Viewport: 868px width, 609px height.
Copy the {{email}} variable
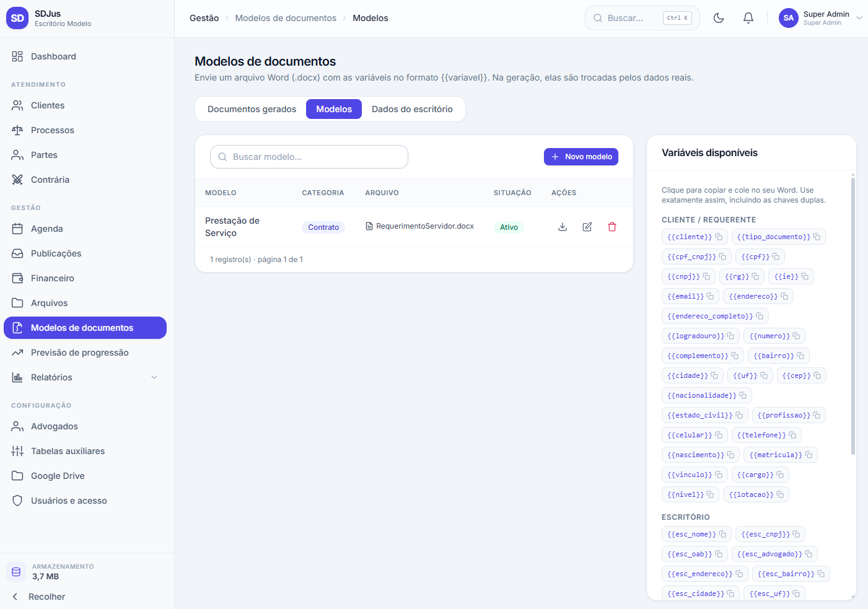[690, 296]
